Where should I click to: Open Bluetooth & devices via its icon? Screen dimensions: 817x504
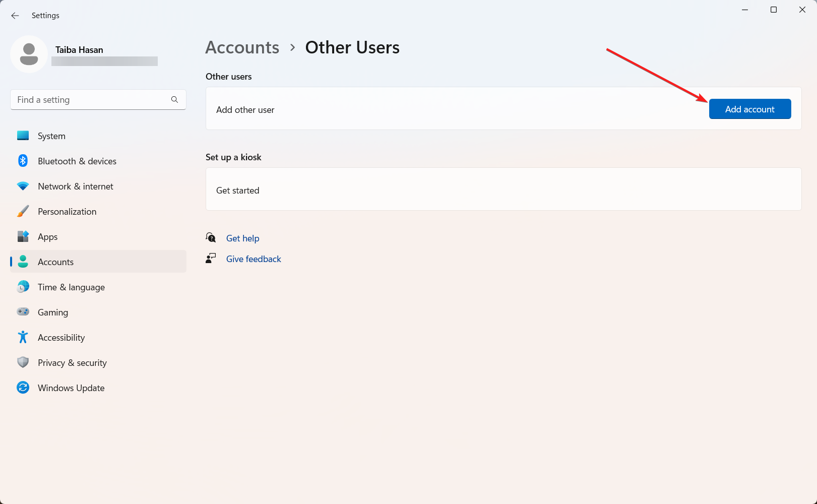click(x=23, y=161)
